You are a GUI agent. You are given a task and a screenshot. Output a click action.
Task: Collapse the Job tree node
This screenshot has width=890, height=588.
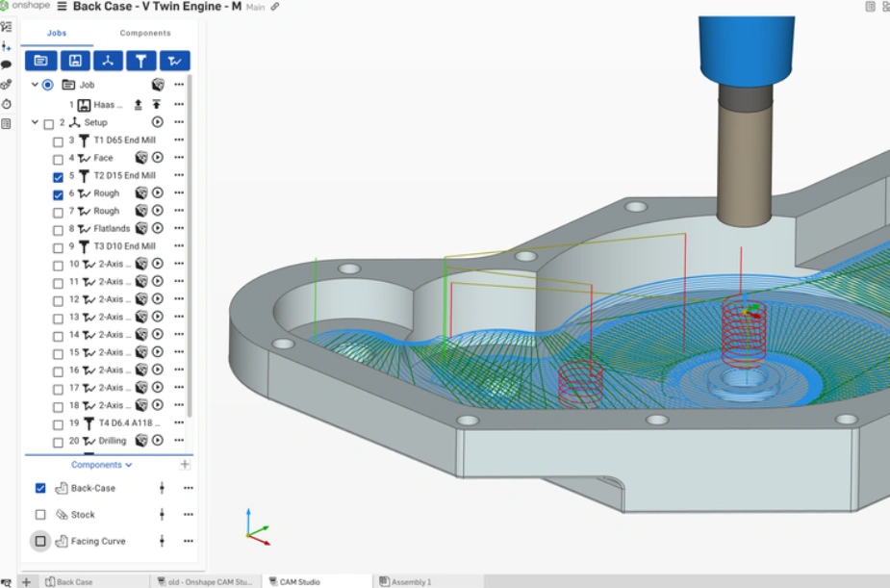point(35,84)
